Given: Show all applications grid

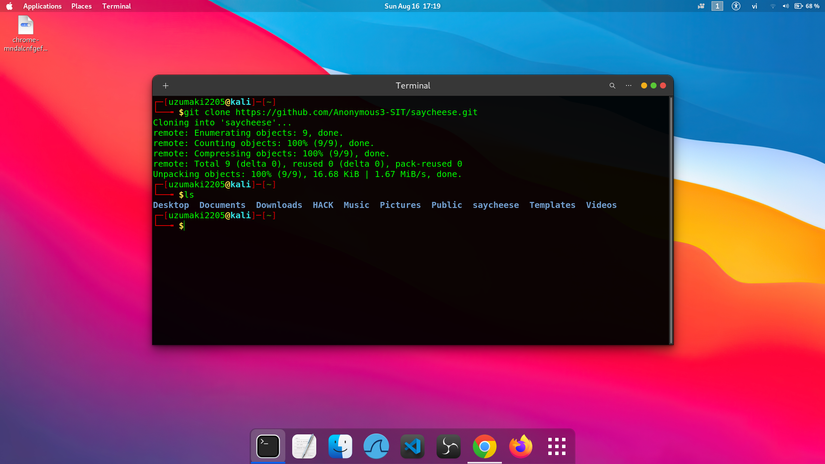Looking at the screenshot, I should (x=557, y=446).
